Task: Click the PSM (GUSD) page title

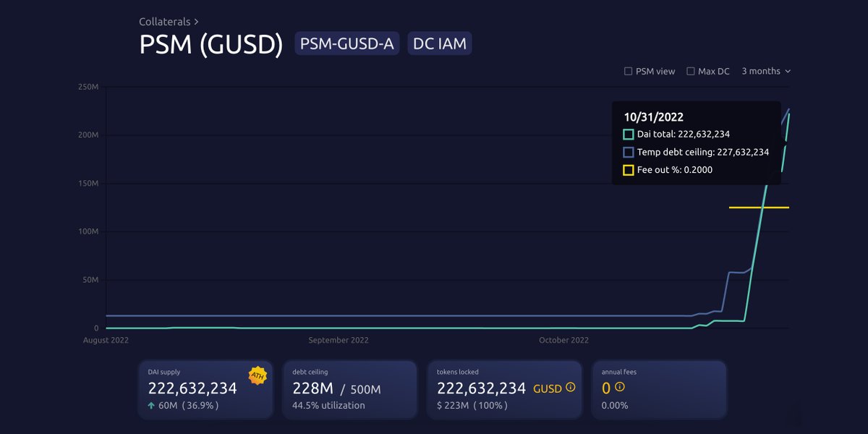Action: 210,44
